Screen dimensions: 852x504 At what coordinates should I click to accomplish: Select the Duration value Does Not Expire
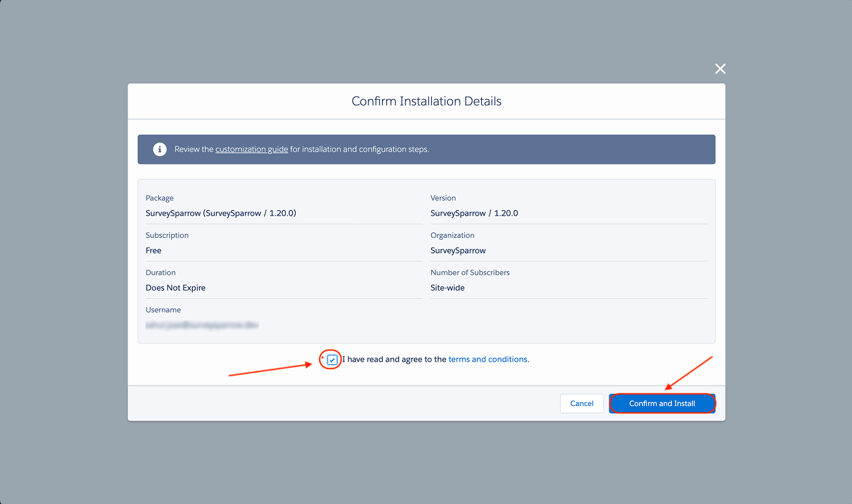[x=176, y=288]
